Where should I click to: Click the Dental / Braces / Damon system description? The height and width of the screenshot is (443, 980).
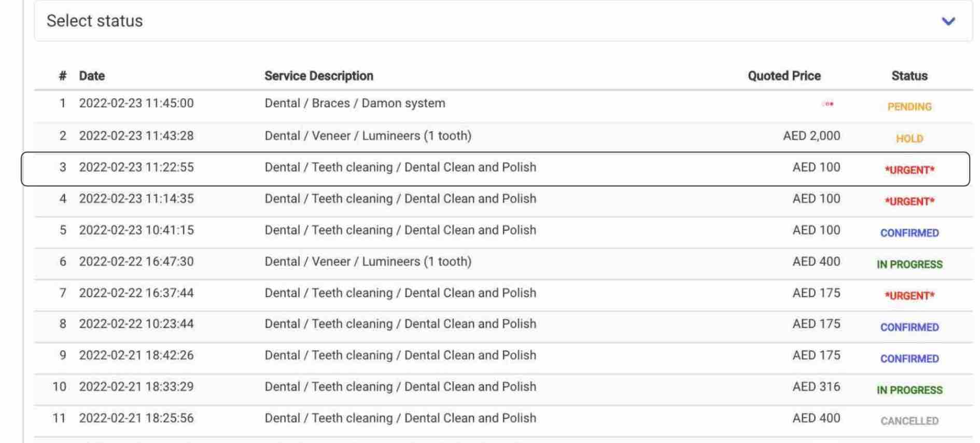tap(355, 103)
